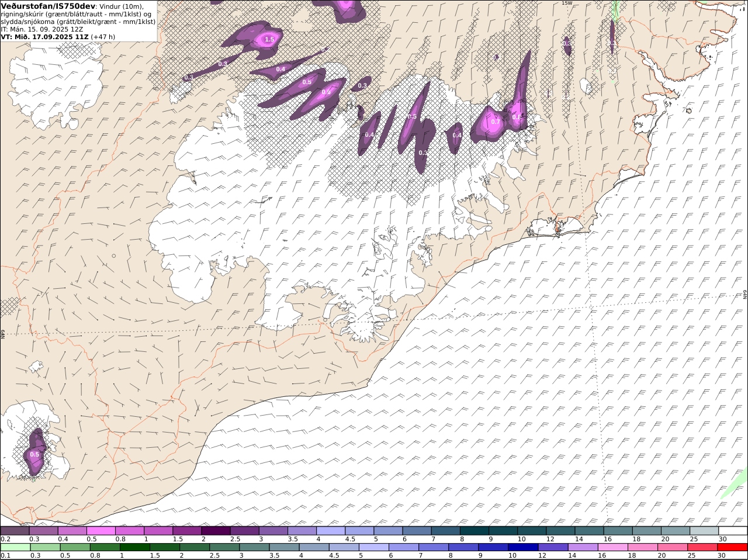Click the upper legend swatch labeled 0.2
The image size is (748, 560).
pyautogui.click(x=15, y=531)
